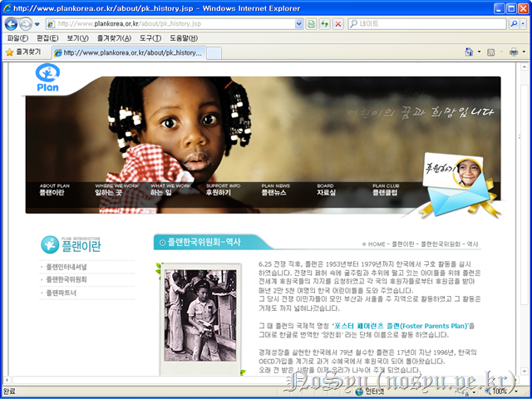Click the Stop loading X icon
The height and width of the screenshot is (399, 532).
coord(337,24)
